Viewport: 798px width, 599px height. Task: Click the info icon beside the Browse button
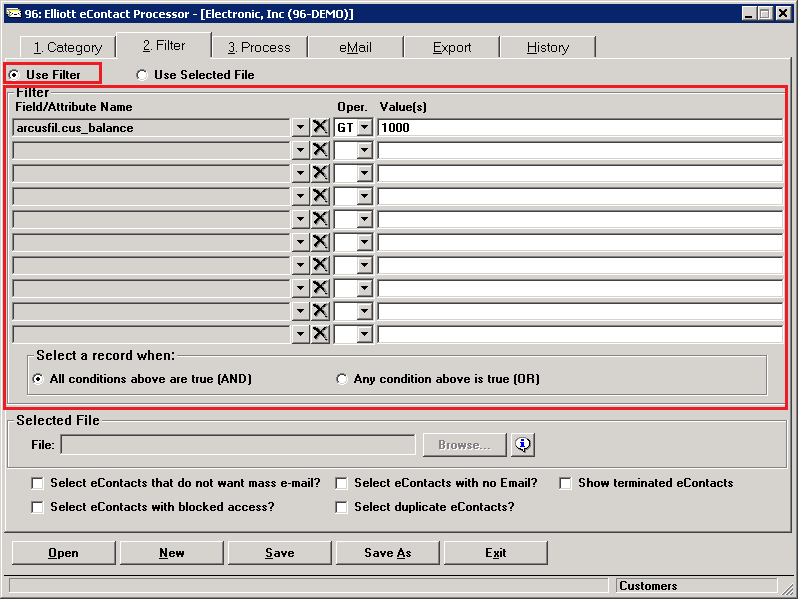(x=523, y=445)
